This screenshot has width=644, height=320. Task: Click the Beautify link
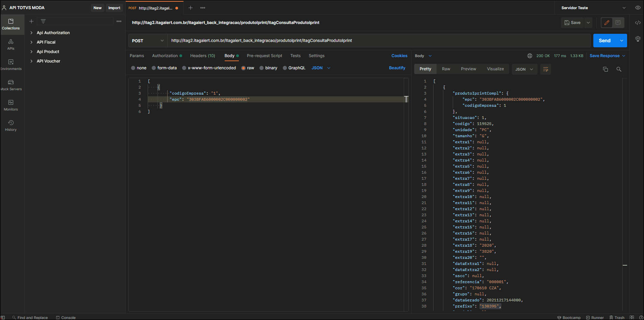pyautogui.click(x=397, y=68)
